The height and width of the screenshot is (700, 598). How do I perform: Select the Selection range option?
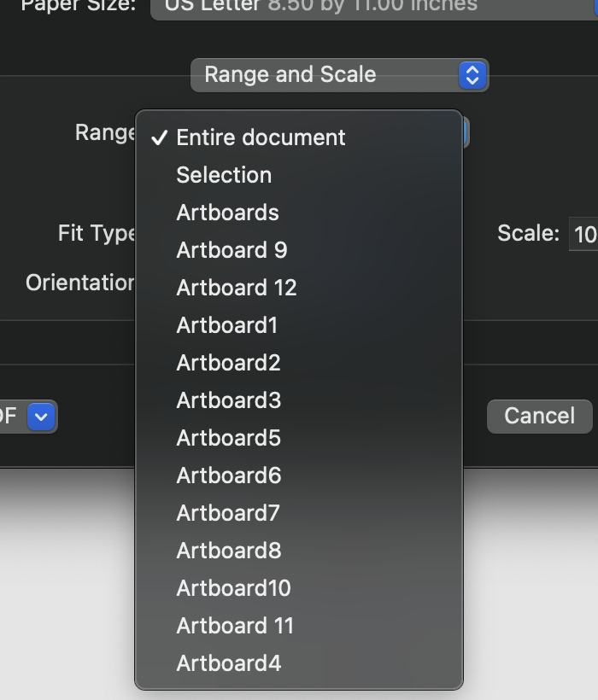point(298,175)
